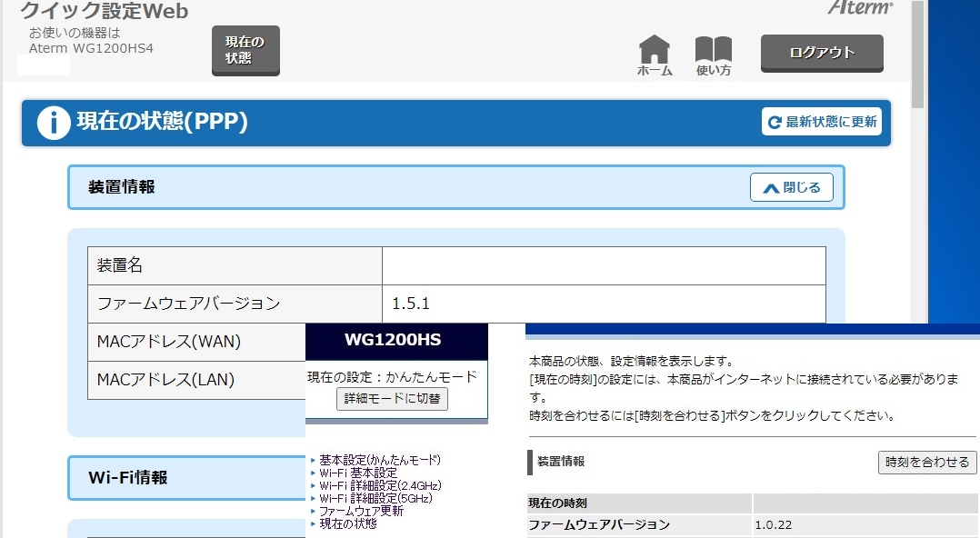Viewport: 980px width, 538px height.
Task: Collapse 装置情報 with 閉じる button
Action: 791,187
